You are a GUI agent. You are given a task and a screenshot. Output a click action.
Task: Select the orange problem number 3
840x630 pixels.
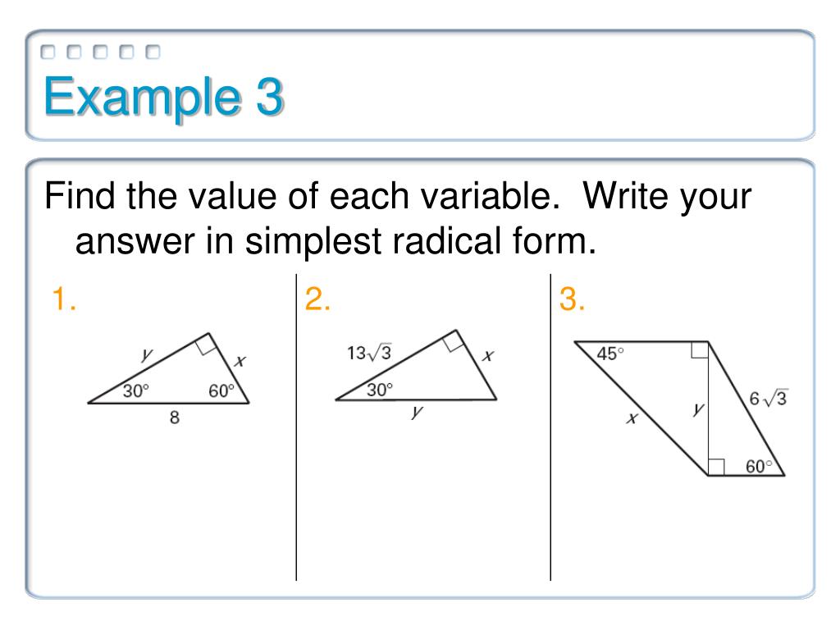pyautogui.click(x=572, y=299)
